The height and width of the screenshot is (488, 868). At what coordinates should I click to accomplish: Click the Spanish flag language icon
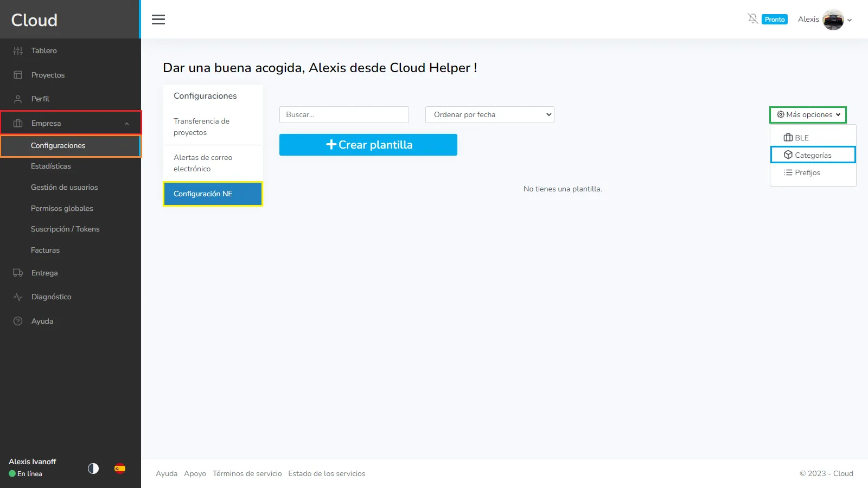click(120, 468)
